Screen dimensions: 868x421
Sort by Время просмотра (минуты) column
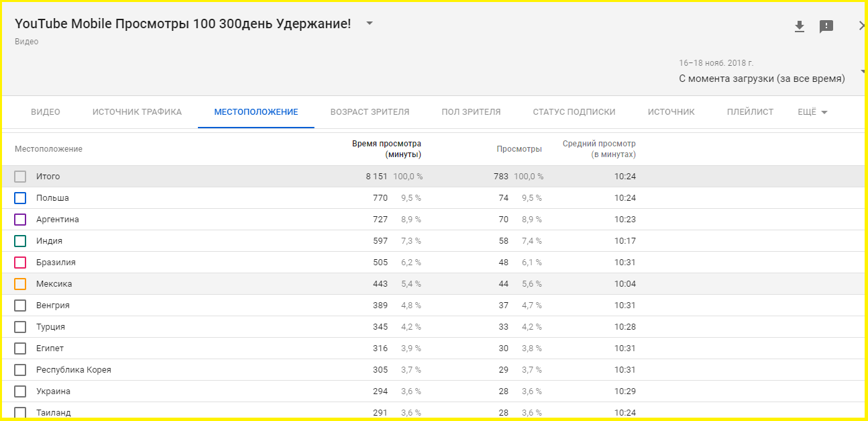point(386,149)
